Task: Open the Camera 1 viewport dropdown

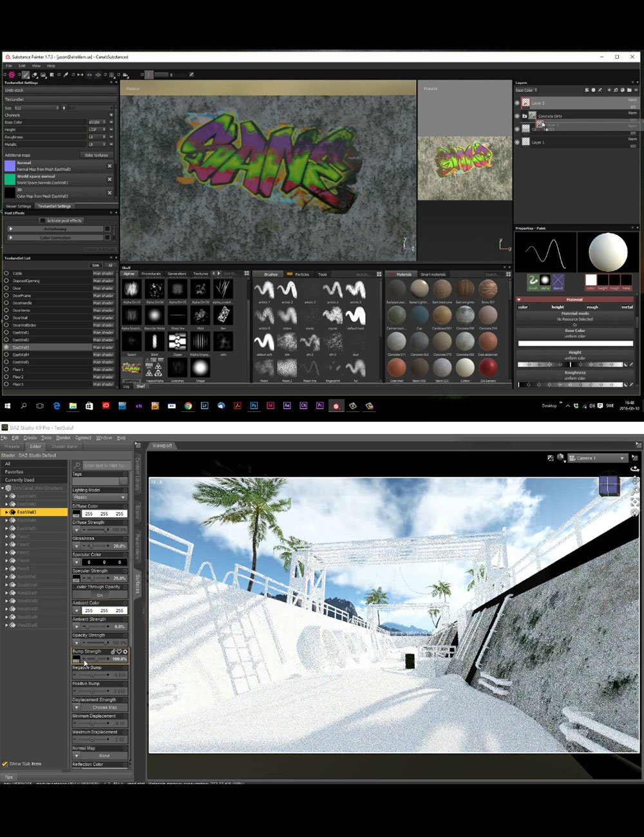Action: 597,458
